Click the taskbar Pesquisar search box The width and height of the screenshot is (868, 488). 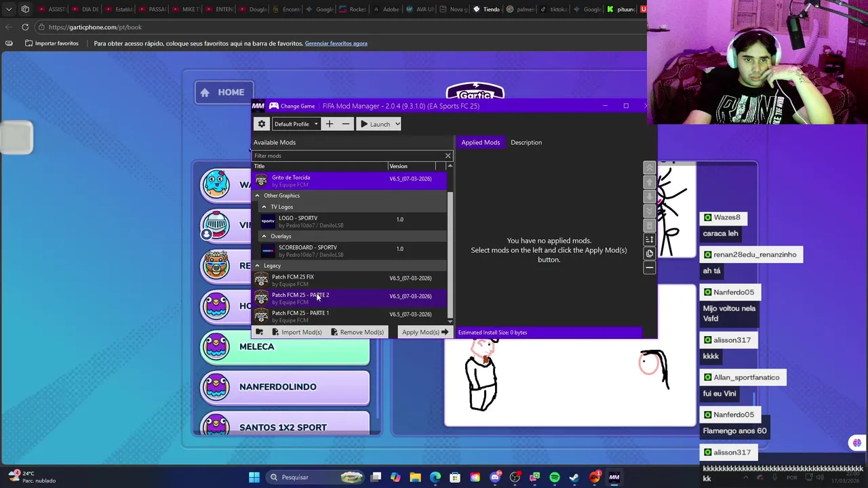[317, 477]
